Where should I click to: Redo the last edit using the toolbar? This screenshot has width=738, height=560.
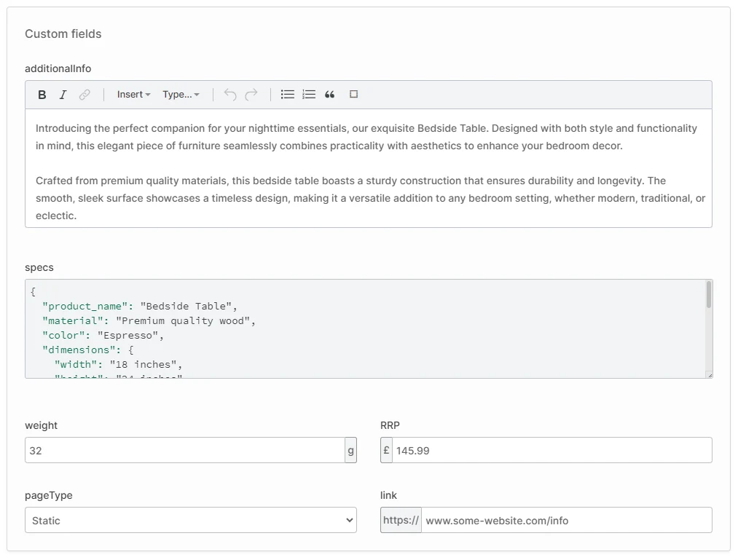(x=251, y=95)
